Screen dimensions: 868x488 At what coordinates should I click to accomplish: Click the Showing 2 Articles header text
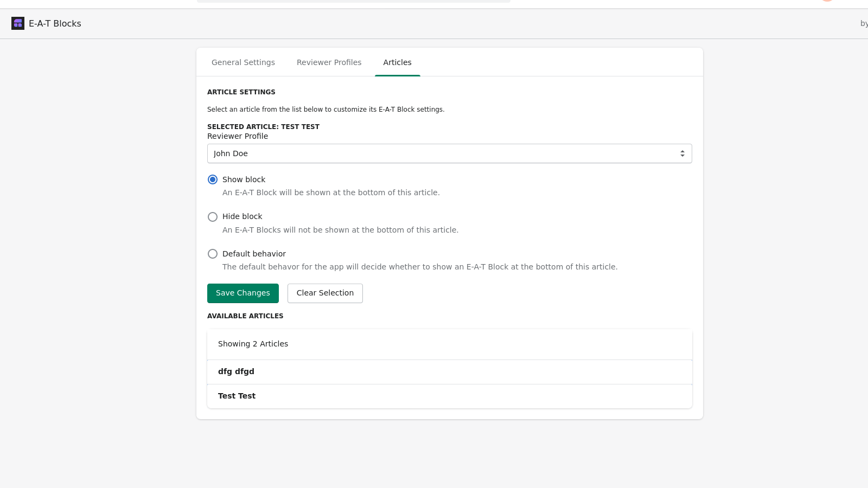pyautogui.click(x=253, y=344)
